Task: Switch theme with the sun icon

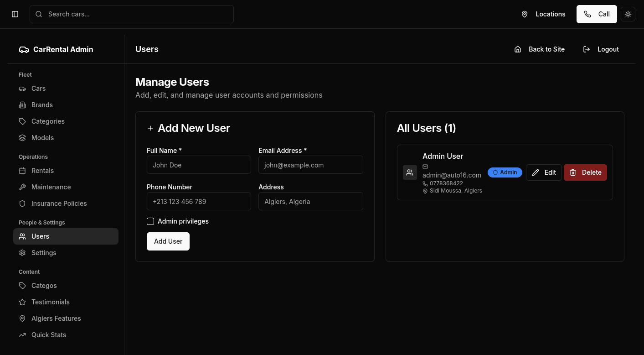Action: 628,14
